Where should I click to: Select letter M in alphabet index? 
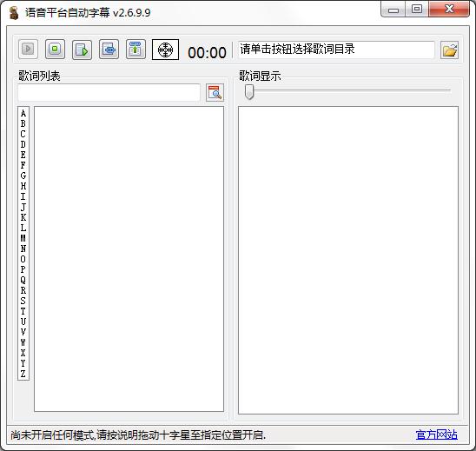pos(23,238)
